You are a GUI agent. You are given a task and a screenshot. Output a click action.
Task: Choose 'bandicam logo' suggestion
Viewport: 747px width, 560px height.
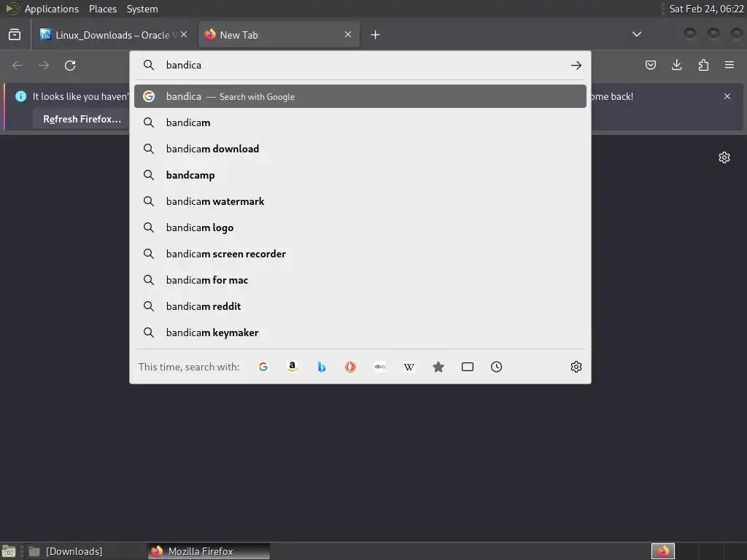(360, 227)
